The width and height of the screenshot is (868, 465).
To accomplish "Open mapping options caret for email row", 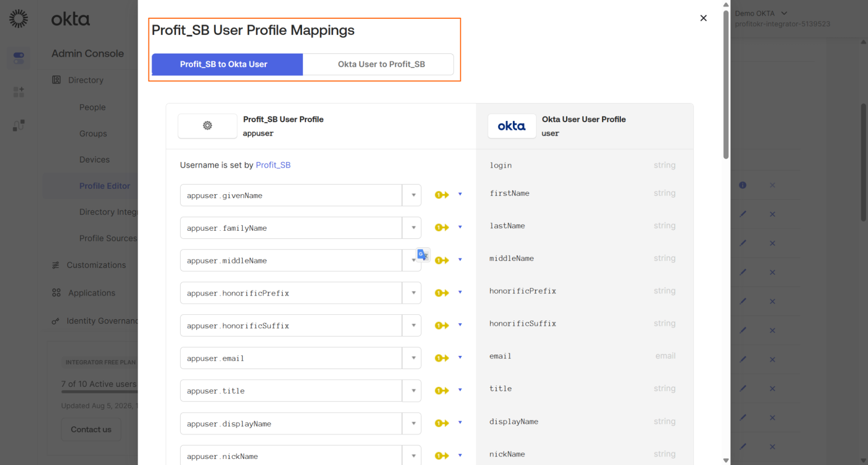I will 460,357.
